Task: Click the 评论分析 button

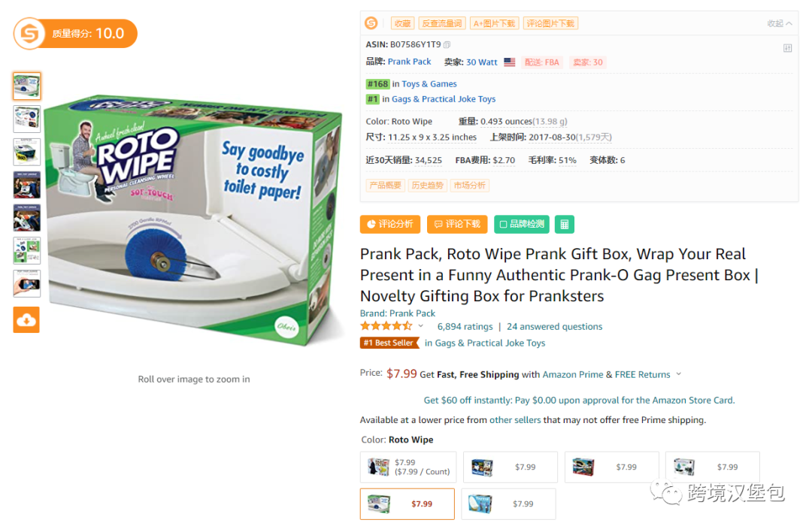Action: point(389,224)
